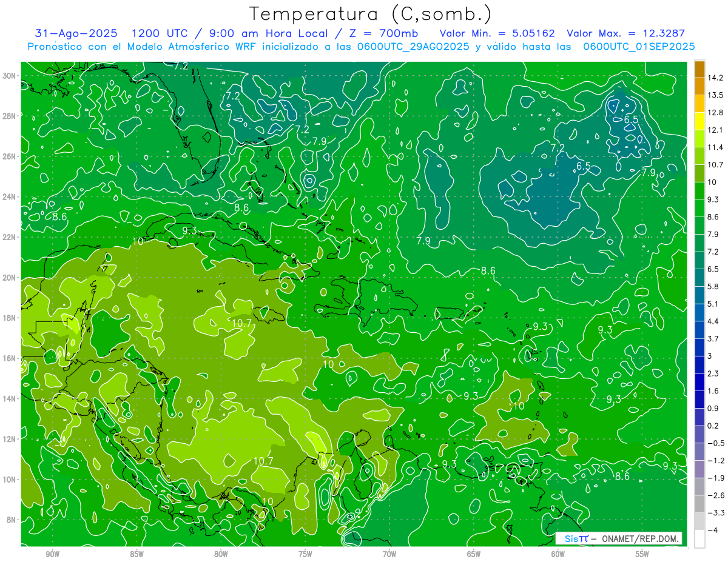Click the -4 colorbar legend value
The width and height of the screenshot is (728, 562).
click(x=712, y=530)
